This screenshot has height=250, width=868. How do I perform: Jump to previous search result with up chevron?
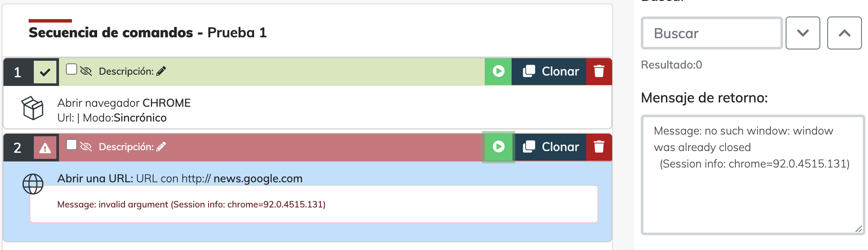click(844, 33)
